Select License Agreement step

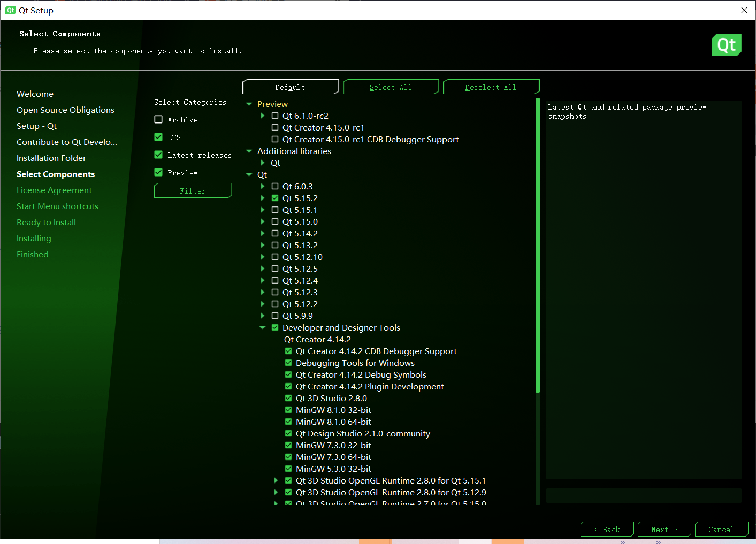pyautogui.click(x=54, y=190)
